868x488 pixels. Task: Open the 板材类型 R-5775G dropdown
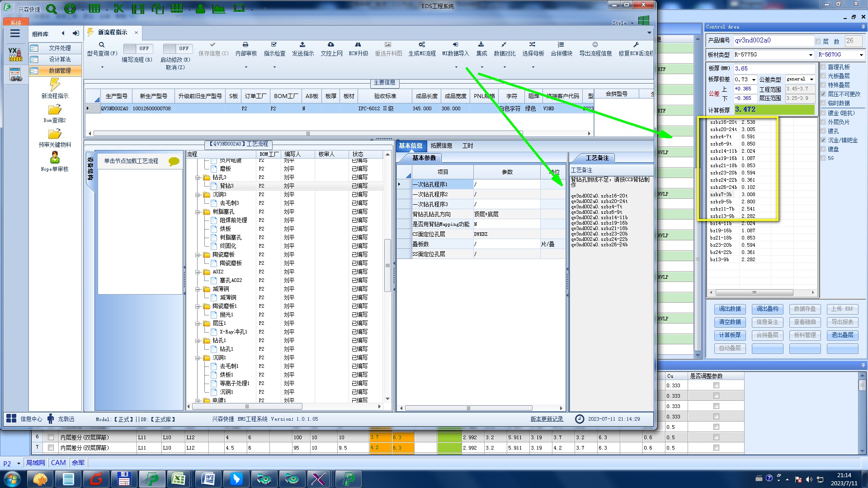click(x=810, y=55)
